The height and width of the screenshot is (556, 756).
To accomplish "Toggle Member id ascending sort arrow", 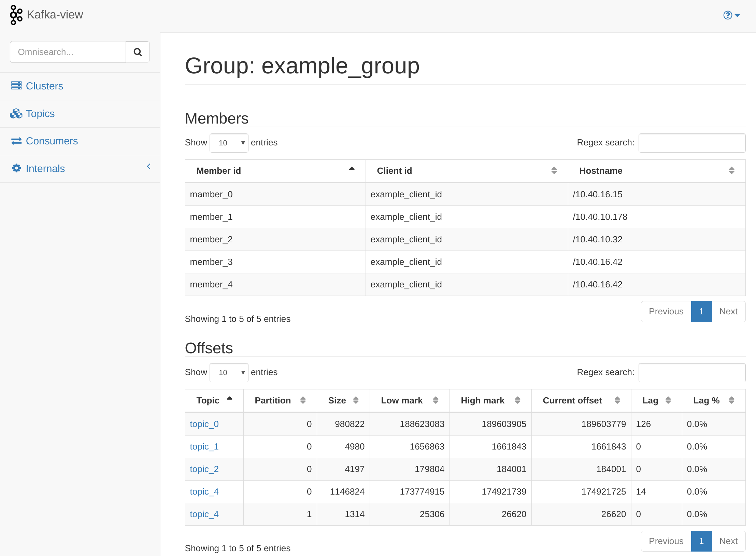I will tap(352, 169).
